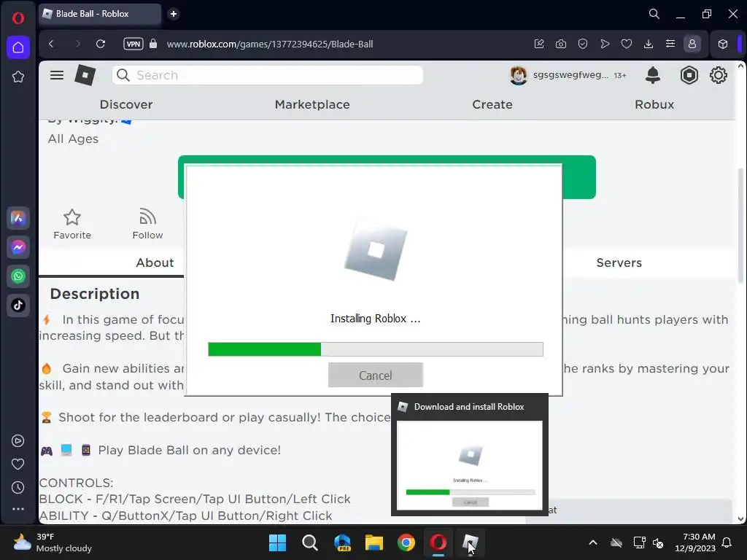This screenshot has width=747, height=560.
Task: Open the Roblox hamburger menu
Action: [57, 75]
